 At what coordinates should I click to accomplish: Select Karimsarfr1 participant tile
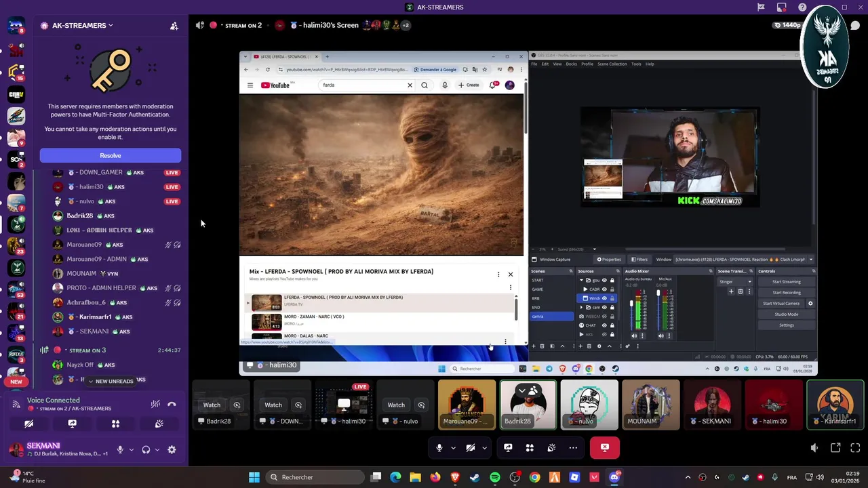[x=835, y=405]
